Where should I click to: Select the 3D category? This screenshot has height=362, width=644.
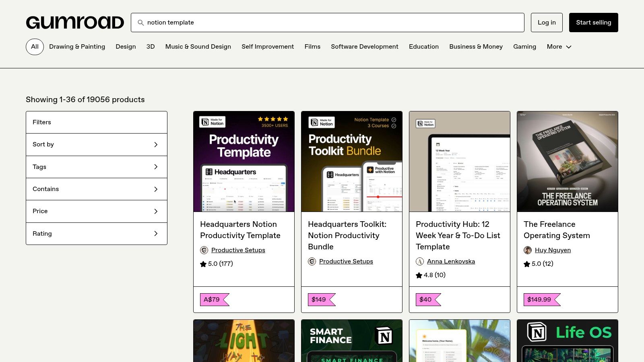click(x=151, y=47)
